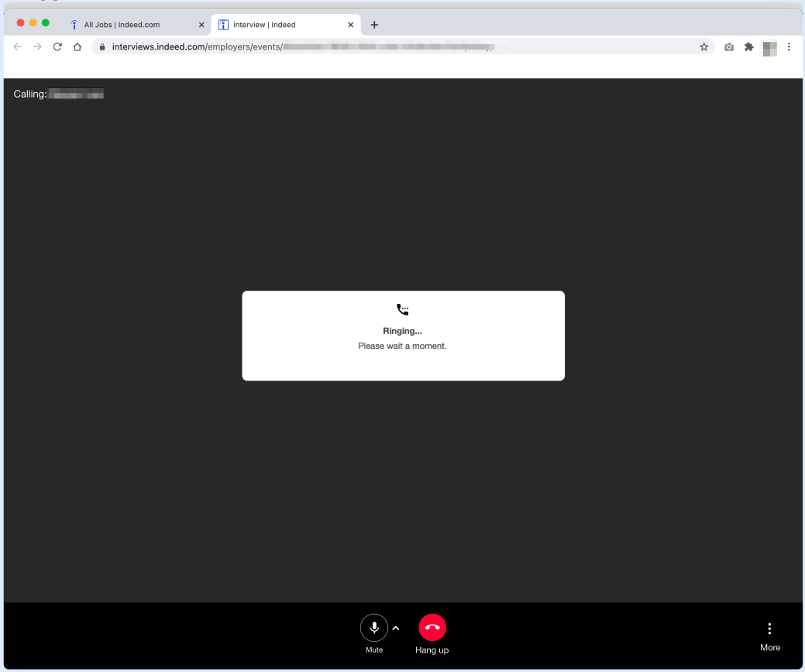Viewport: 805px width, 672px height.
Task: View site info via the lock icon
Action: point(101,47)
